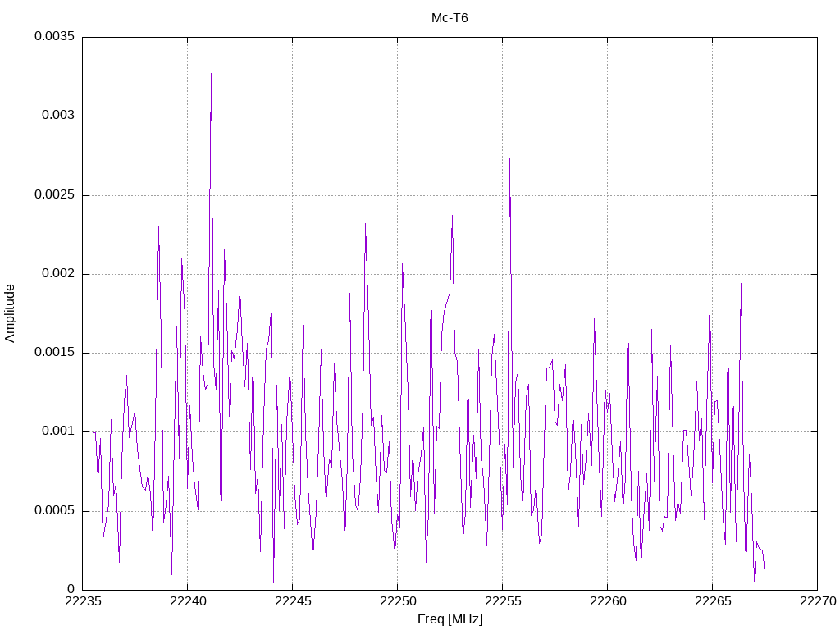840x630 pixels.
Task: Click the 22235 x-axis tick label
Action: [83, 601]
